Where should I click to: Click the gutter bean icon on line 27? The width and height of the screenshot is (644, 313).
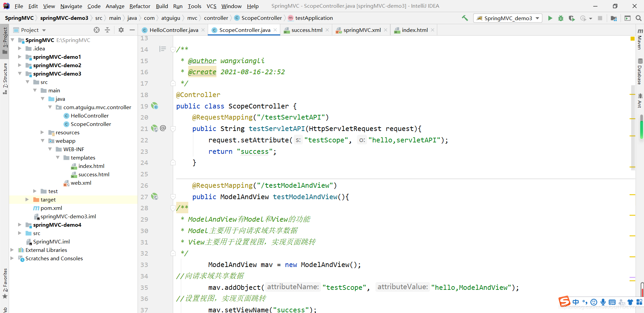pyautogui.click(x=154, y=197)
